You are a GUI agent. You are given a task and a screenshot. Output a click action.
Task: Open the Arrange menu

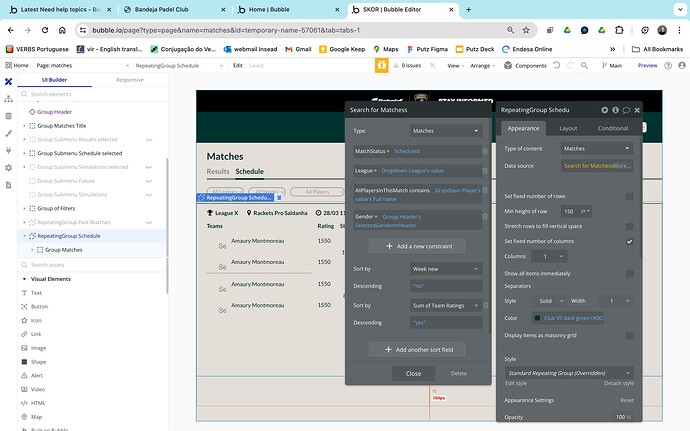coord(482,66)
